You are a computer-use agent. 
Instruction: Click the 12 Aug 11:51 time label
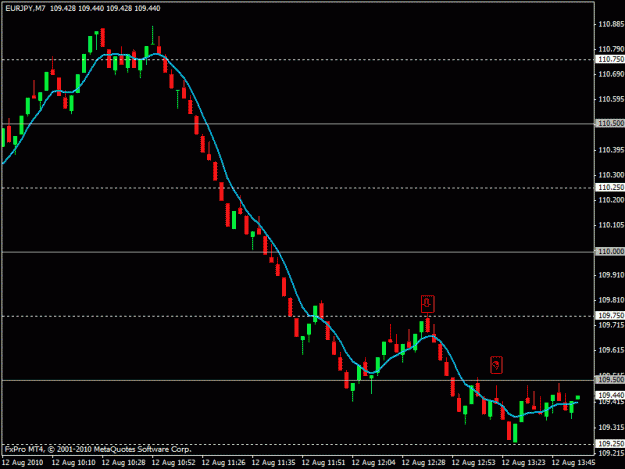click(323, 463)
